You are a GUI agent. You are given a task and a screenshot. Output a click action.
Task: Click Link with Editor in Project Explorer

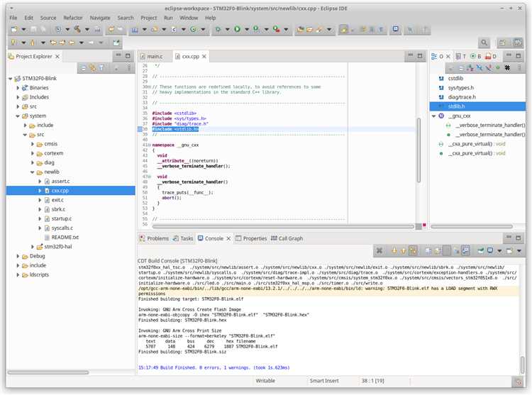pos(93,68)
